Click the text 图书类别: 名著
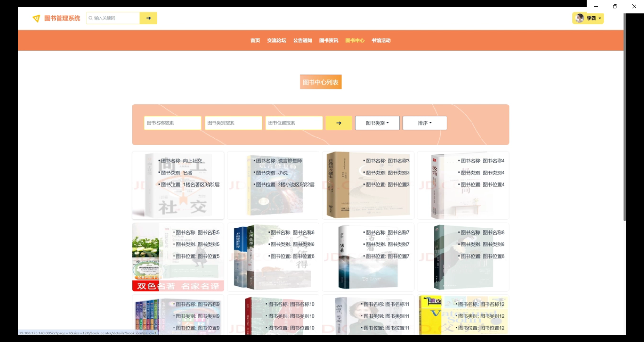Screen dimensions: 644x342 click(177, 173)
